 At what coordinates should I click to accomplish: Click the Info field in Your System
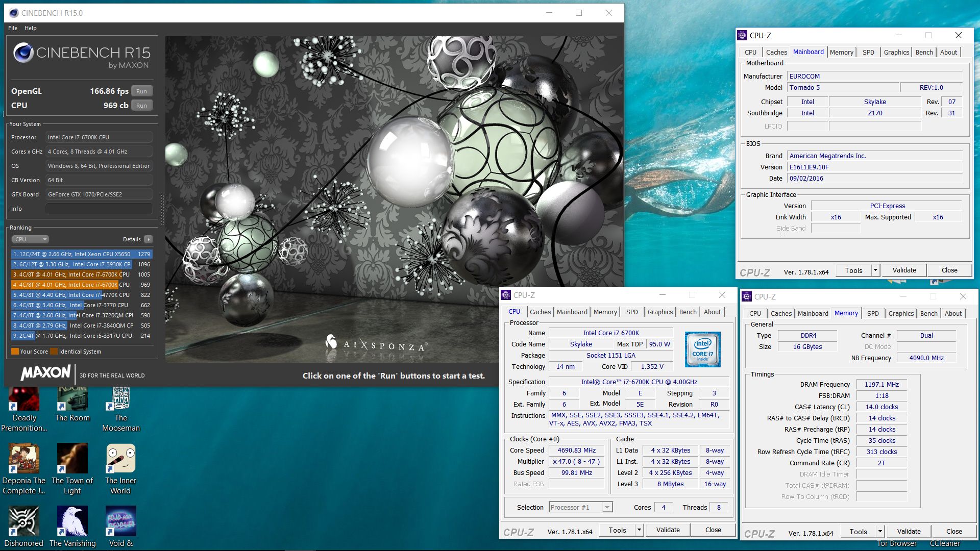point(99,209)
